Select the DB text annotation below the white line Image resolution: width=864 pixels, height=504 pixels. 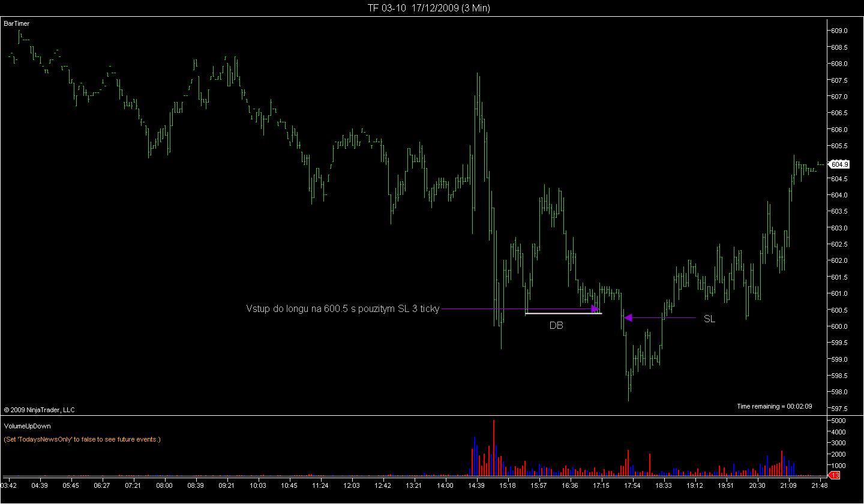coord(556,325)
